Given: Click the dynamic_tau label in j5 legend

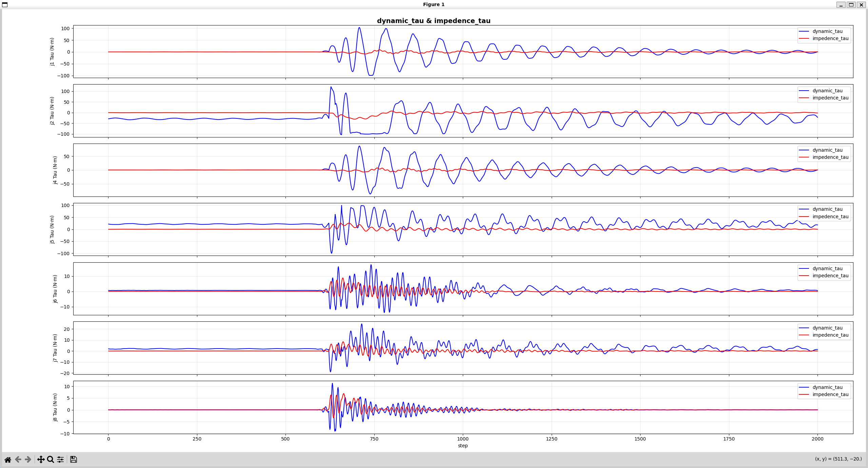Looking at the screenshot, I should tap(827, 209).
